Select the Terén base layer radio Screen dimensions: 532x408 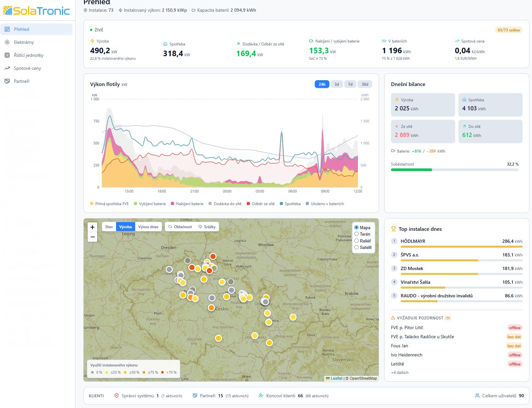pyautogui.click(x=356, y=234)
